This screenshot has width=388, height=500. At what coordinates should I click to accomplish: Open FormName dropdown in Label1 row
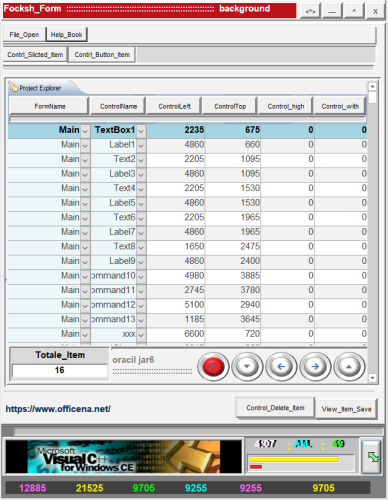click(x=85, y=145)
